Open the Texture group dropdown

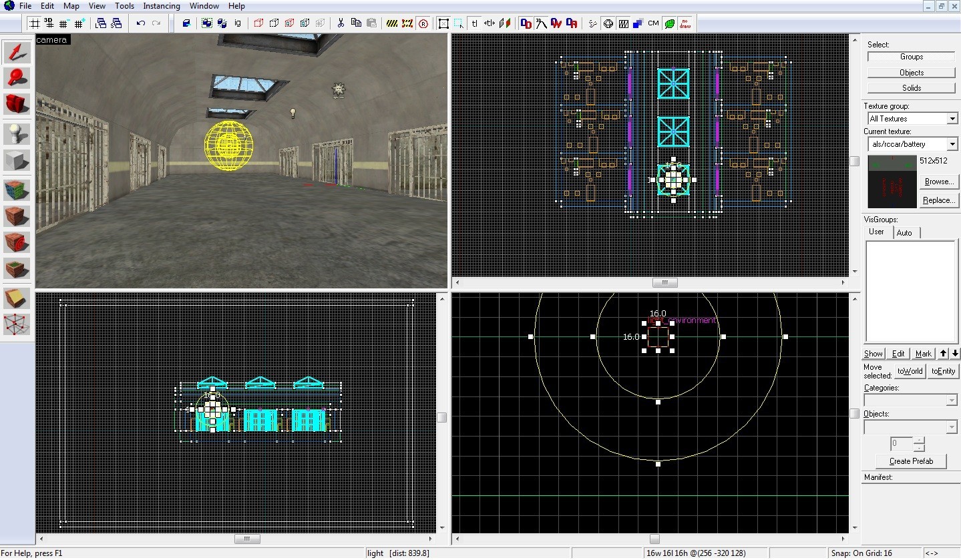point(952,119)
